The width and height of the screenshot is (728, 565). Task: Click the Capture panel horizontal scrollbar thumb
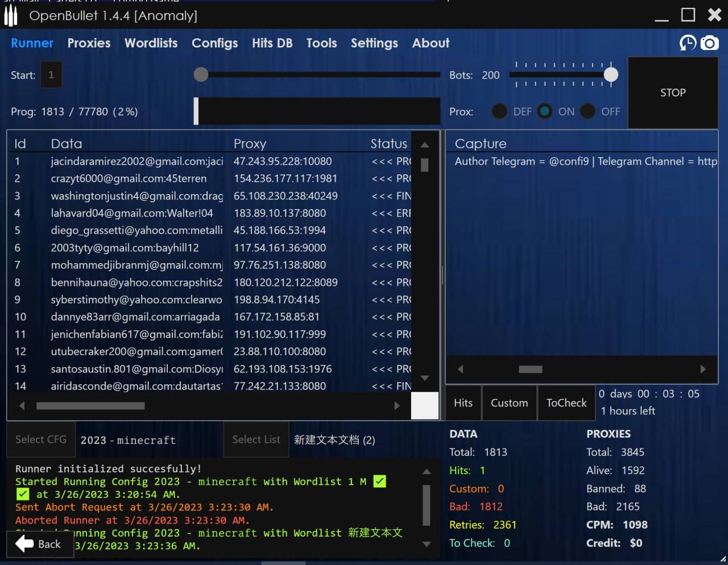530,369
